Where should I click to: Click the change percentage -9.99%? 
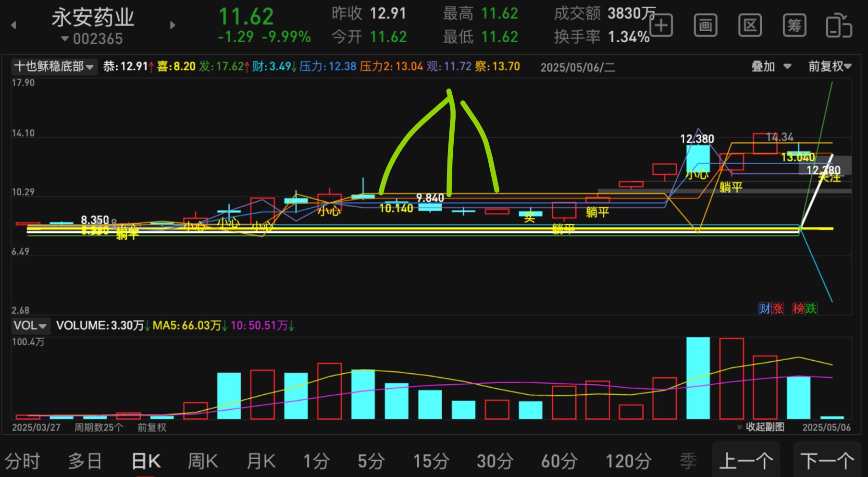[x=286, y=37]
